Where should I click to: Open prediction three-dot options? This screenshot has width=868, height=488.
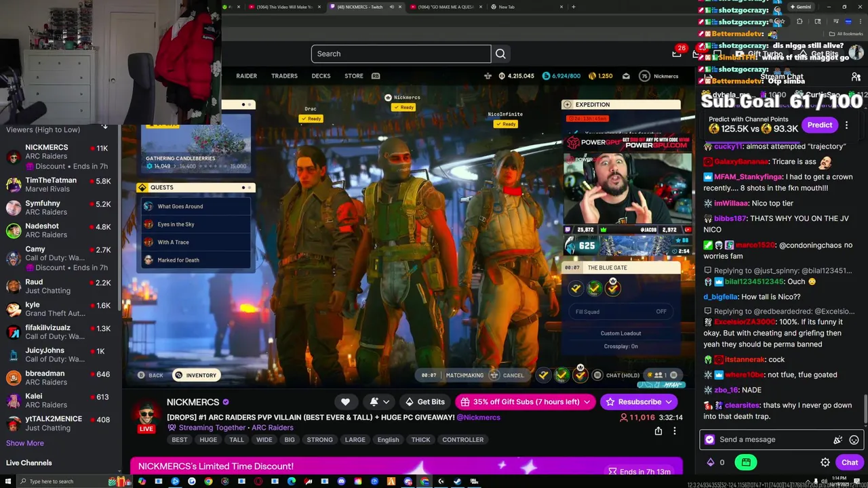(x=846, y=125)
